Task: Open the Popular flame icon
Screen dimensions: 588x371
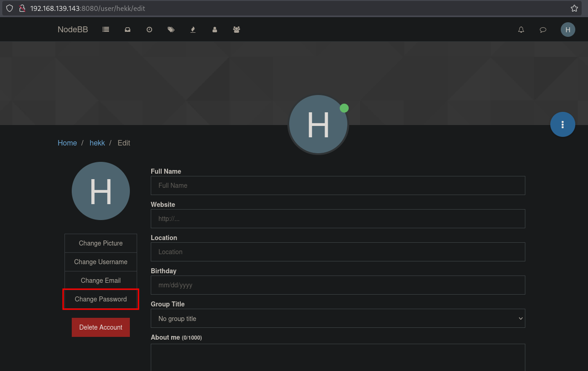Action: pyautogui.click(x=193, y=30)
